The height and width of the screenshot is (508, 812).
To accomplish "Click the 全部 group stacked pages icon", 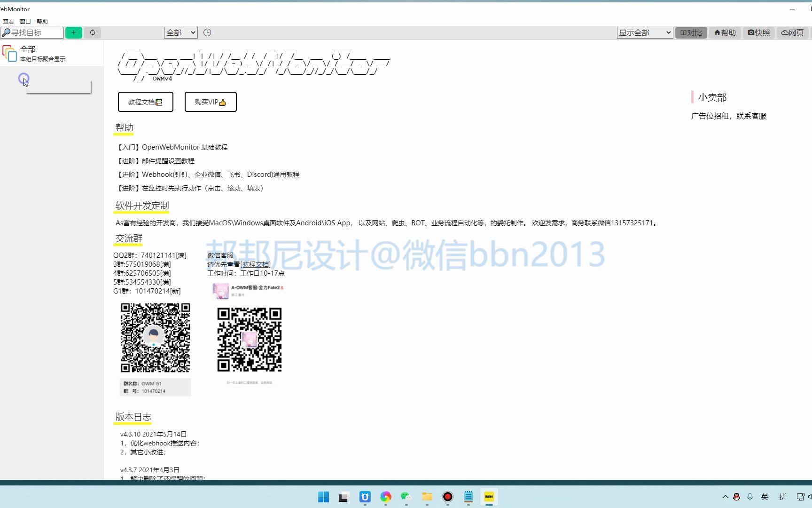I will [x=9, y=53].
